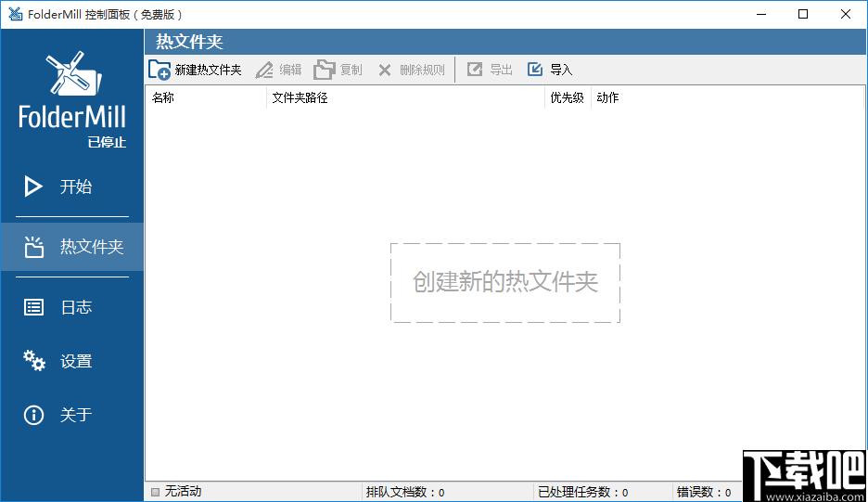Click the 新建热文件夹 button label
This screenshot has width=868, height=502.
coord(208,70)
